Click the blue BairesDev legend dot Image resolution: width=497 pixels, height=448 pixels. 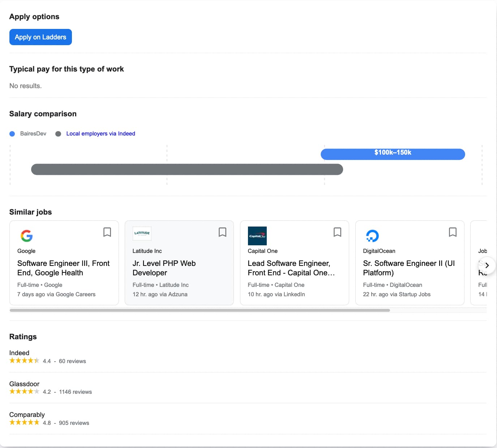point(12,134)
